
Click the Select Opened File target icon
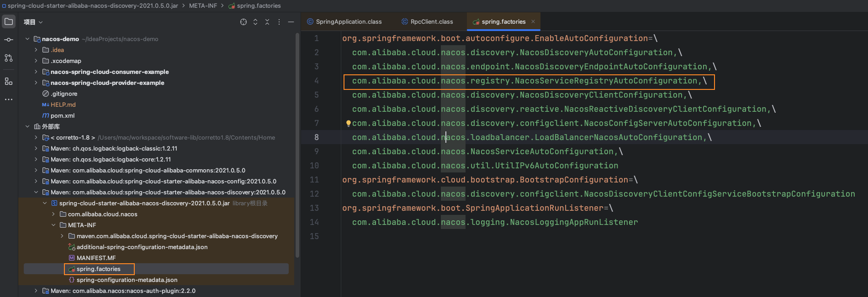(x=243, y=22)
